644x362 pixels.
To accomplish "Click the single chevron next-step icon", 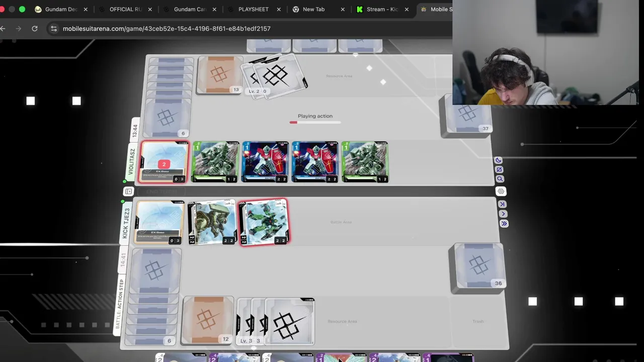I will pos(504,214).
